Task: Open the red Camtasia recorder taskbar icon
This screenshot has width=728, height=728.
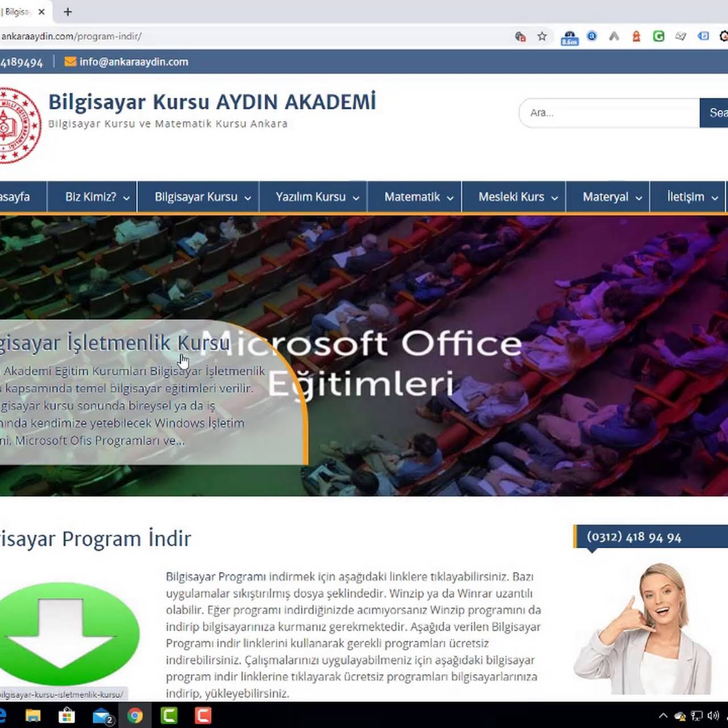Action: coord(203,715)
